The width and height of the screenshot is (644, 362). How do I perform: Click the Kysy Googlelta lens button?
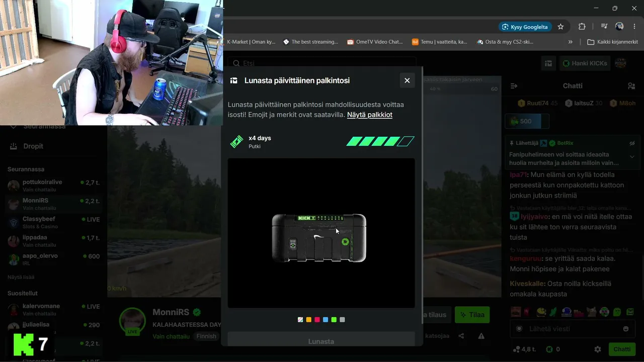pos(526,27)
